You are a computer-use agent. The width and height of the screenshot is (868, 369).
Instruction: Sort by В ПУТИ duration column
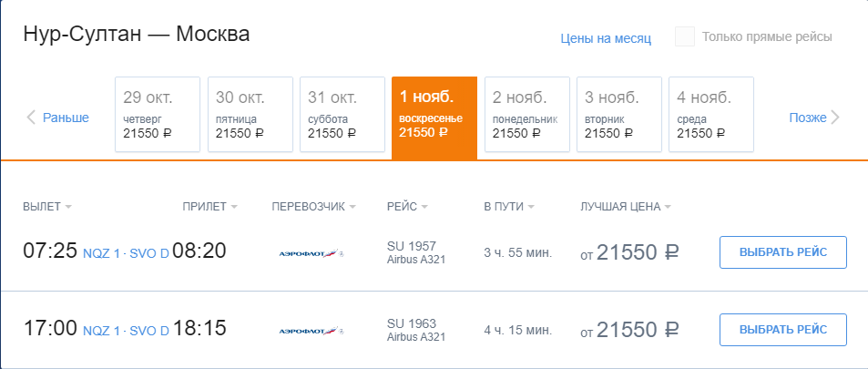click(508, 207)
